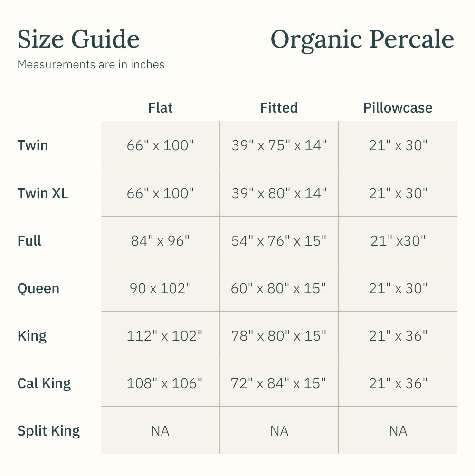Click the Full fitted size 54" x 76" x 15"

click(279, 241)
